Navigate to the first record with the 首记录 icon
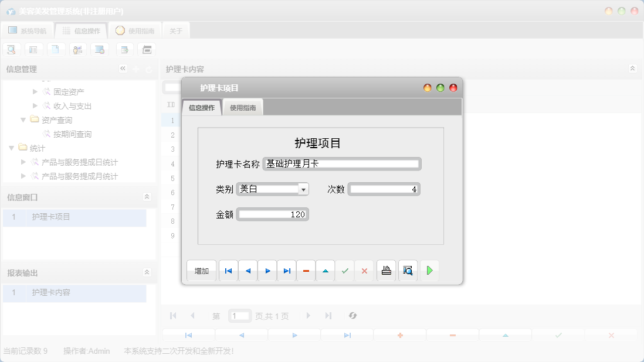 pyautogui.click(x=228, y=270)
